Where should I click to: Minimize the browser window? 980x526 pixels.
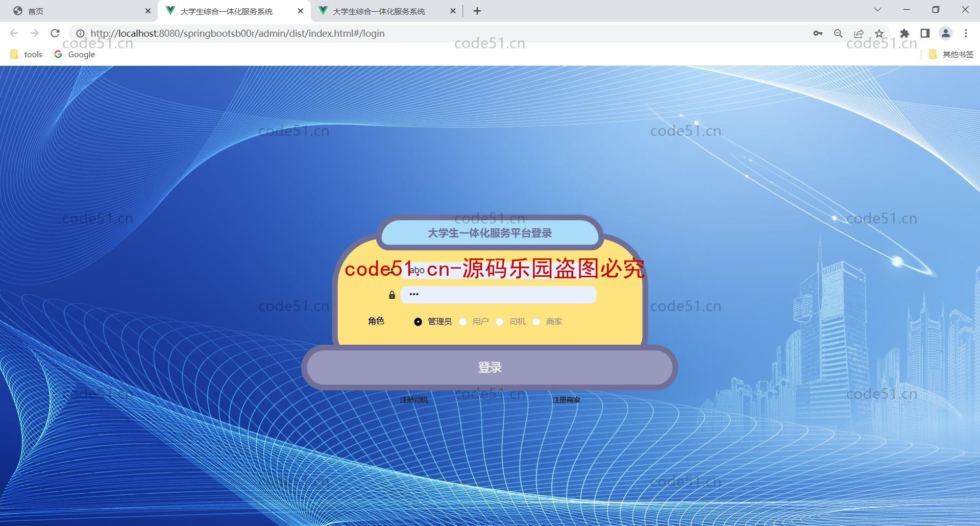(906, 10)
